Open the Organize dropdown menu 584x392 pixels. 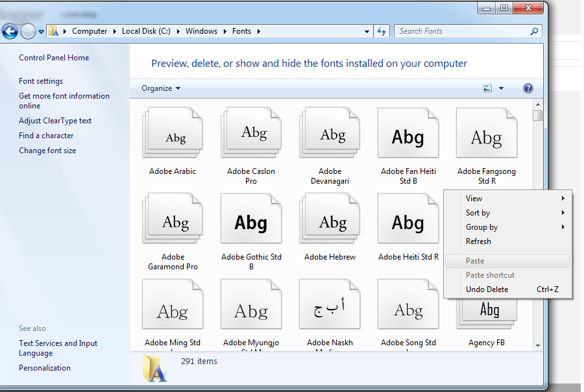[161, 88]
